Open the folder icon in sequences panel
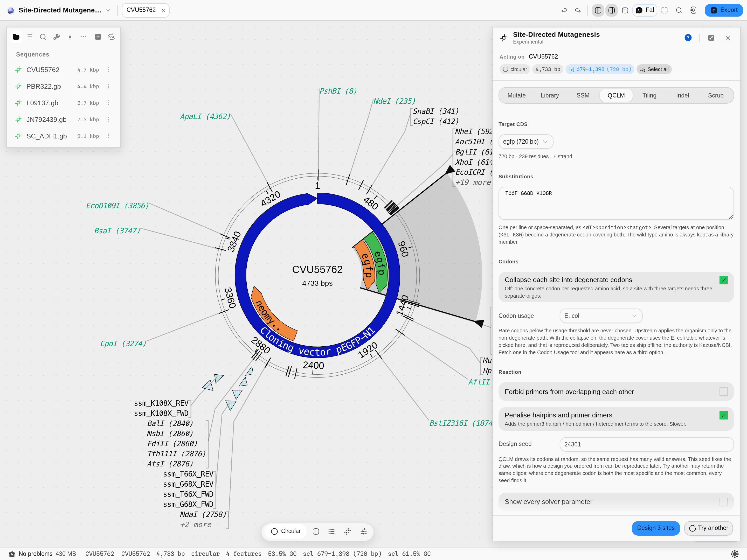 16,37
